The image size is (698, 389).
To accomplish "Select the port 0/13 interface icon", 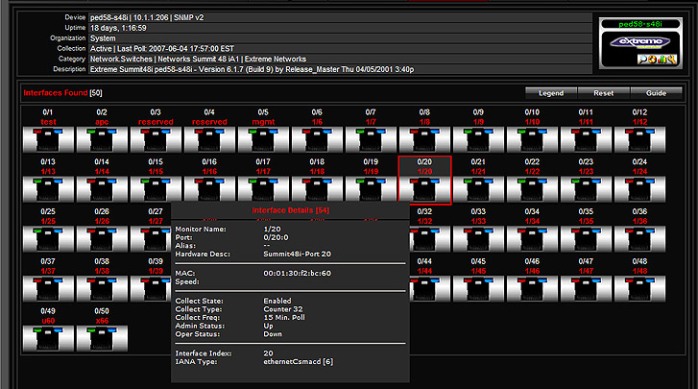I will click(x=48, y=190).
